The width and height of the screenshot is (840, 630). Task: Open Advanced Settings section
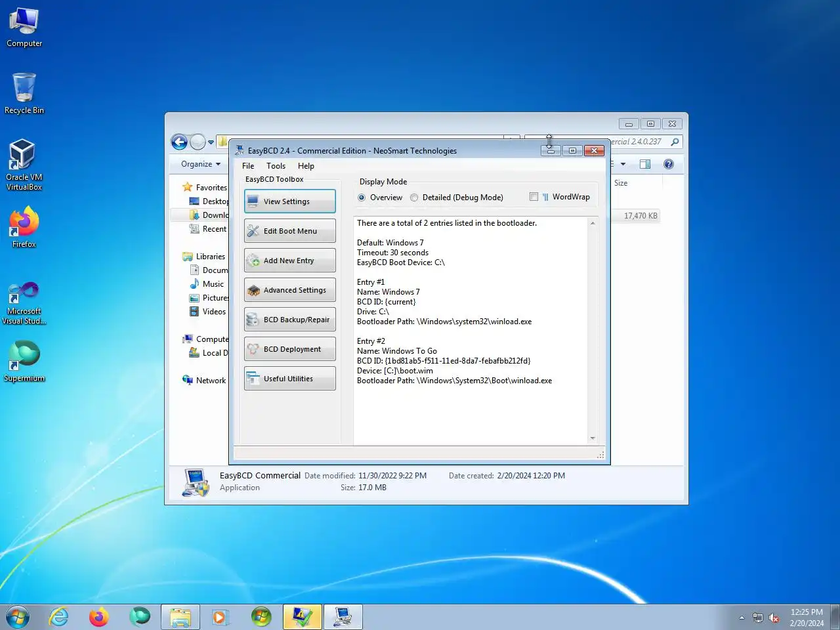289,290
